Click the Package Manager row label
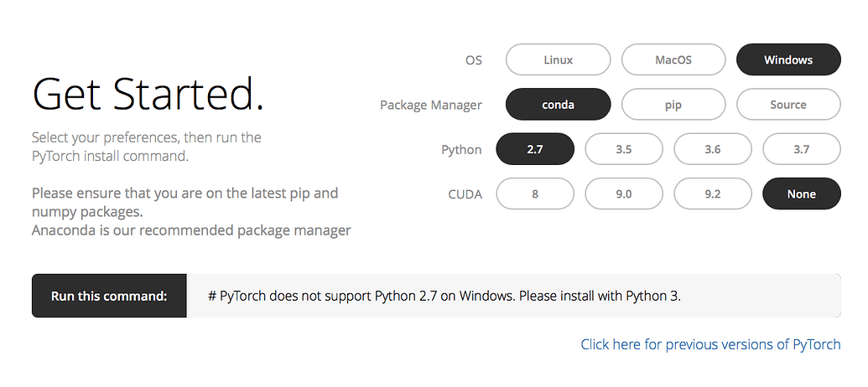This screenshot has height=387, width=868. (x=430, y=106)
